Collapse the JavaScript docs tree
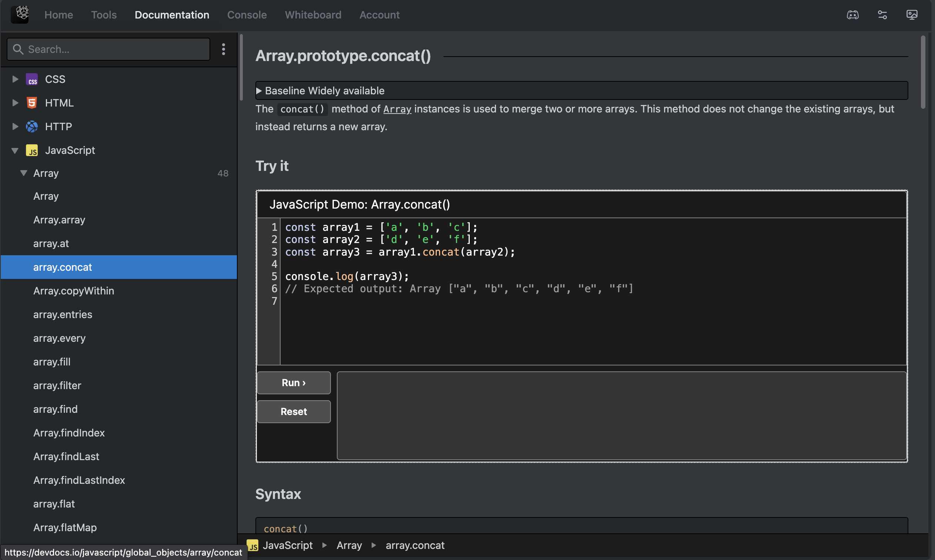 point(15,151)
